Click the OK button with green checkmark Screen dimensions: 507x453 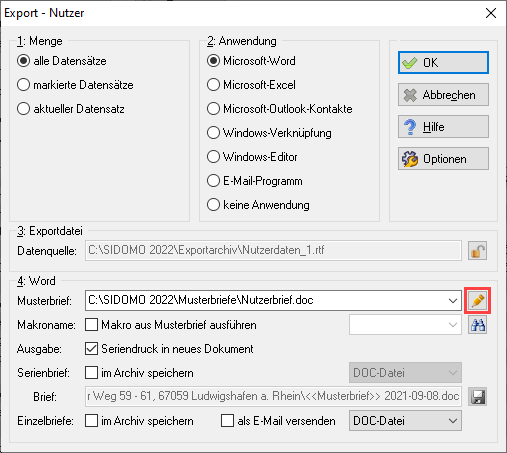coord(443,63)
